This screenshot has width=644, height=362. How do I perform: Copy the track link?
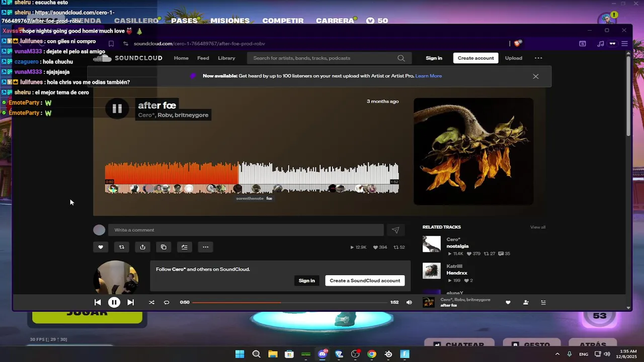pos(164,247)
